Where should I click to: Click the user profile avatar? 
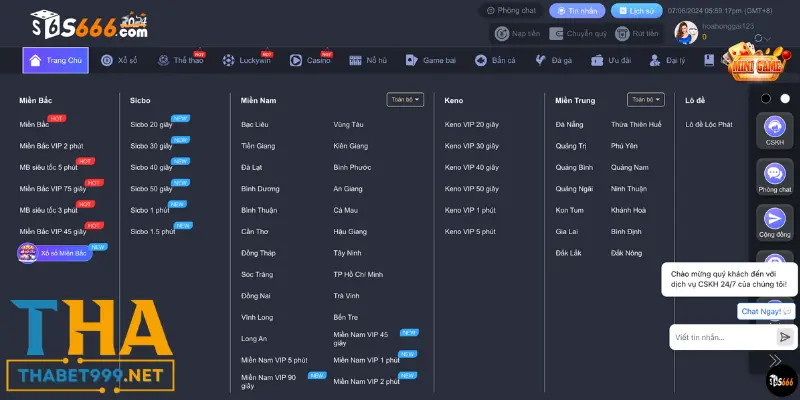686,32
